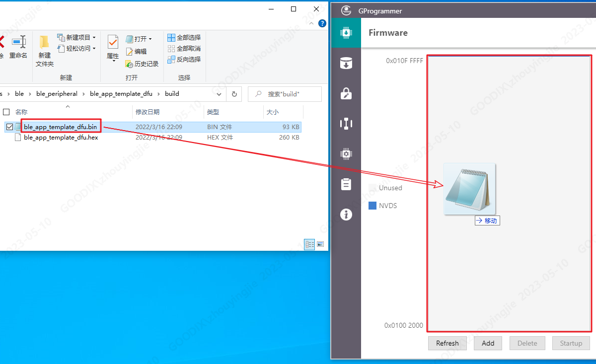Open the 打开 dropdown arrow
The height and width of the screenshot is (364, 596).
(x=150, y=38)
